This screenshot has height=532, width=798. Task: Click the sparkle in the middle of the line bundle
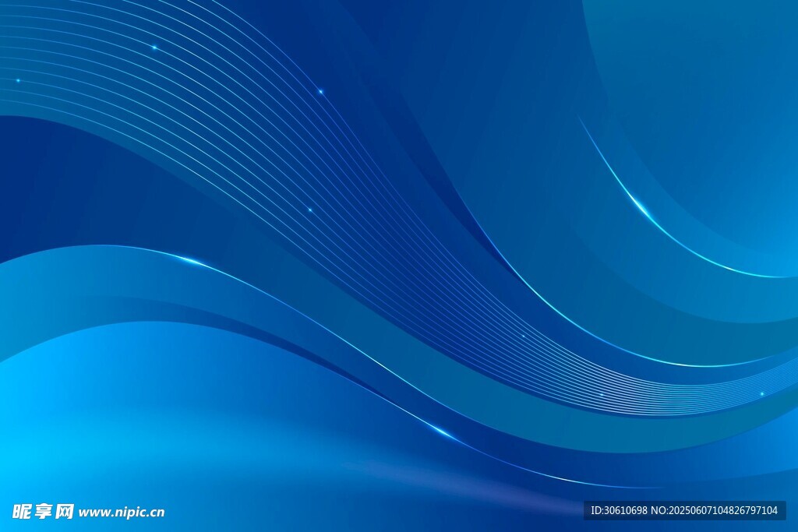(309, 210)
